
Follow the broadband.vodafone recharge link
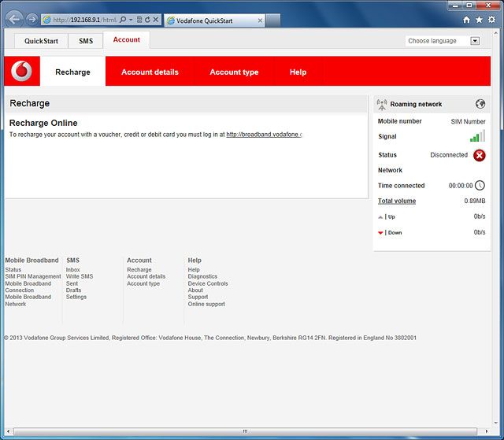(x=264, y=135)
